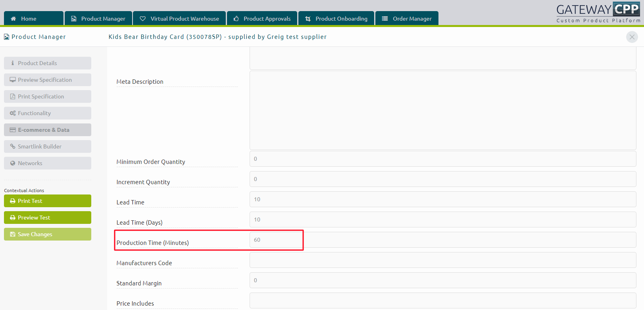This screenshot has width=644, height=310.
Task: Click the Lead Time (Days) input field
Action: tap(443, 220)
